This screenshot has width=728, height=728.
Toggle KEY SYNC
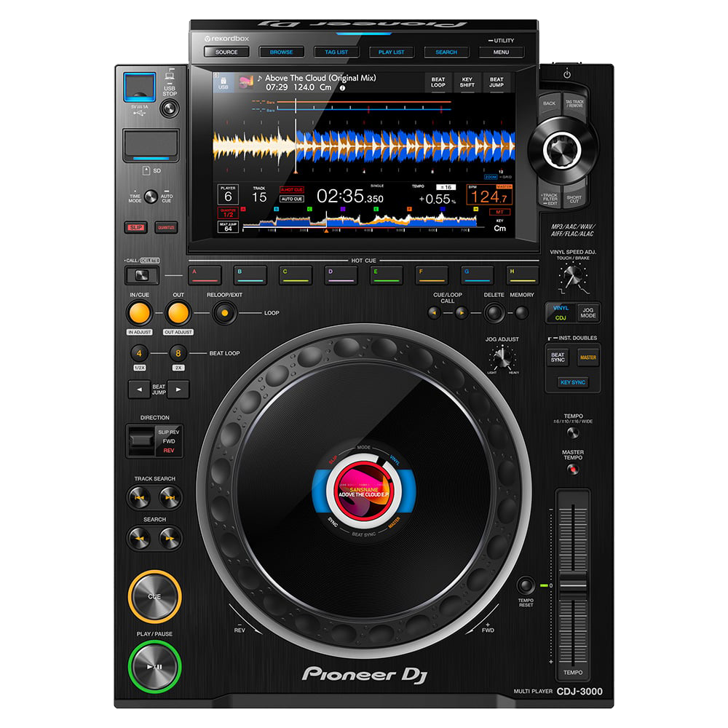573,382
